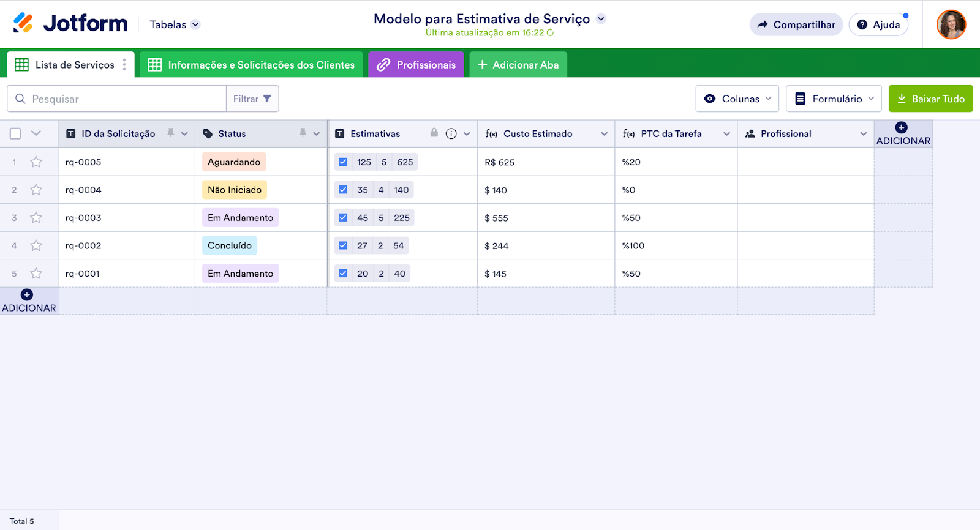Switch to Profissionais tab
This screenshot has height=530, width=980.
416,65
